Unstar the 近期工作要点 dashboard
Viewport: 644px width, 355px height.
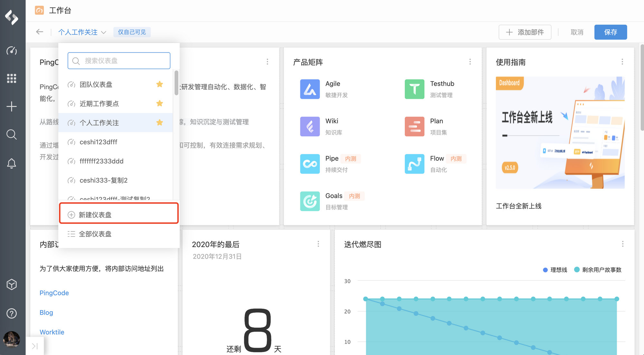[x=160, y=103]
